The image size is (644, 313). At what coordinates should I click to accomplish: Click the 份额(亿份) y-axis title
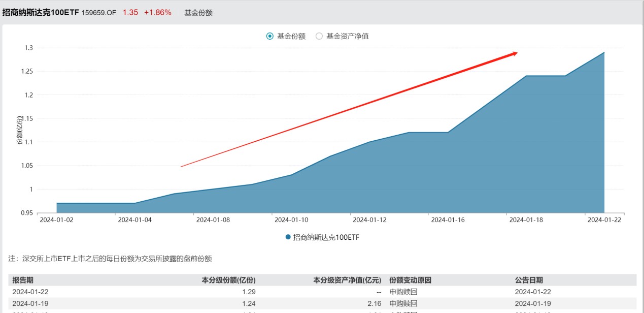pyautogui.click(x=20, y=130)
